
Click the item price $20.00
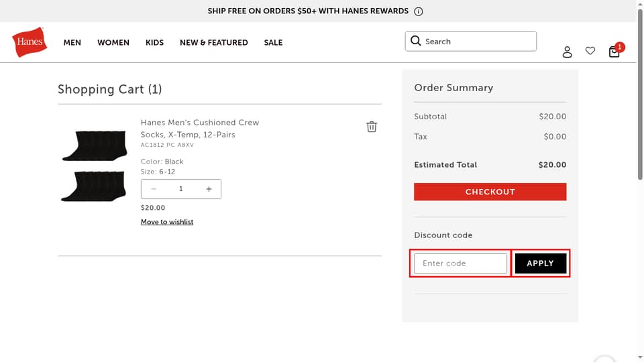click(x=153, y=208)
